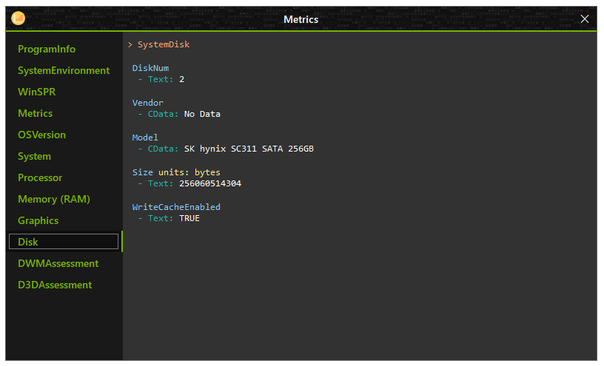The width and height of the screenshot is (604, 366).
Task: Show the OSVersion details
Action: [42, 135]
